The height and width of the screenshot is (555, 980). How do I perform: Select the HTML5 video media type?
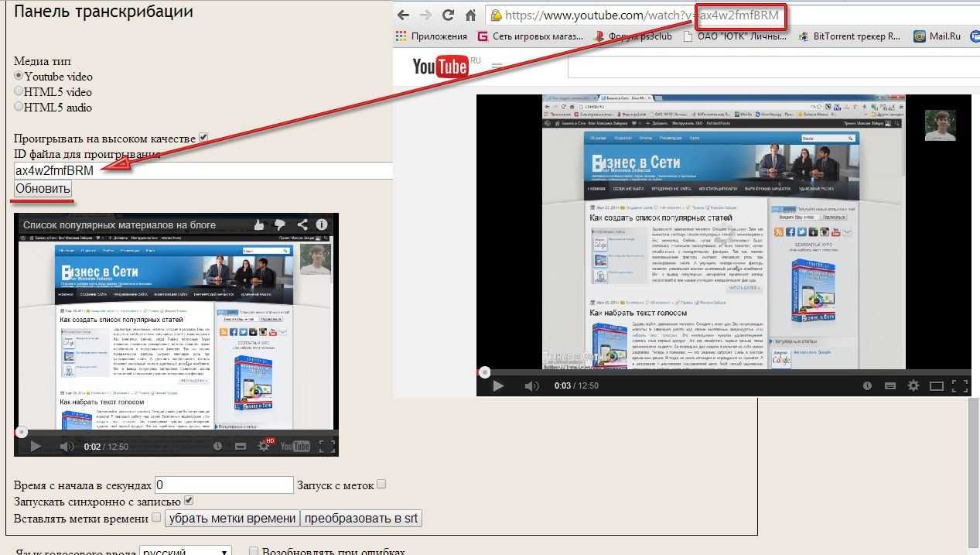click(19, 91)
